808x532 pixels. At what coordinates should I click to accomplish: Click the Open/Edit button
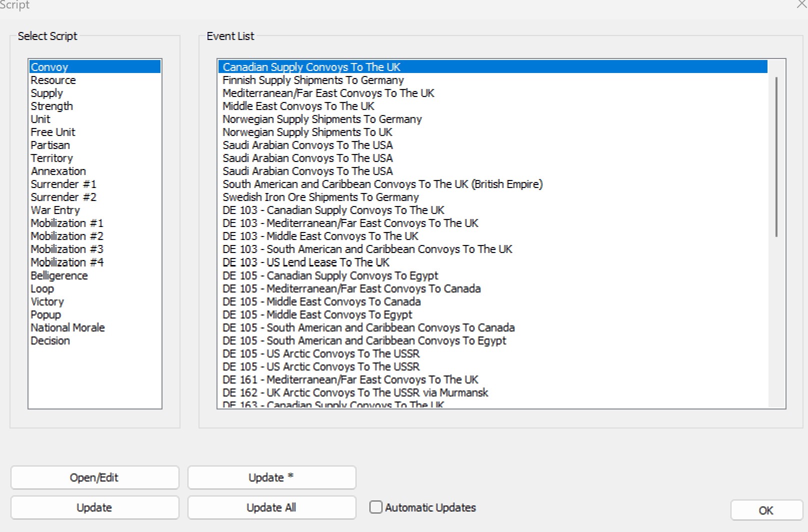click(94, 477)
